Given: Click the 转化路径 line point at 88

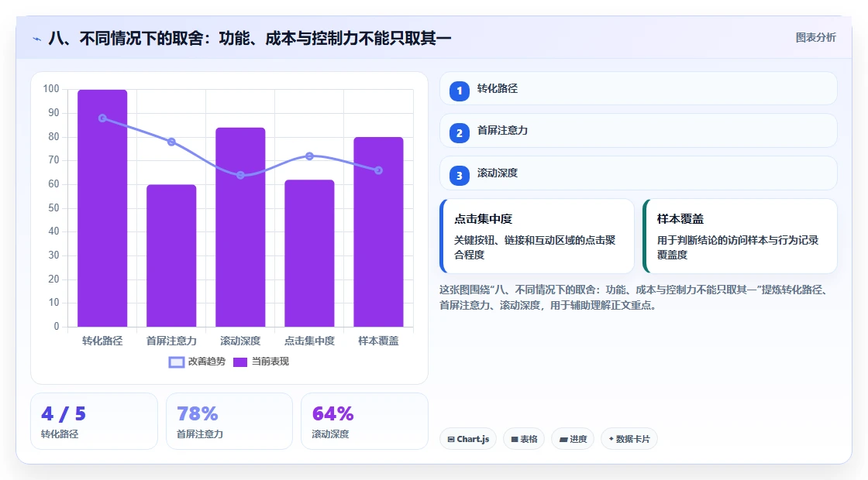Looking at the screenshot, I should click(x=102, y=118).
